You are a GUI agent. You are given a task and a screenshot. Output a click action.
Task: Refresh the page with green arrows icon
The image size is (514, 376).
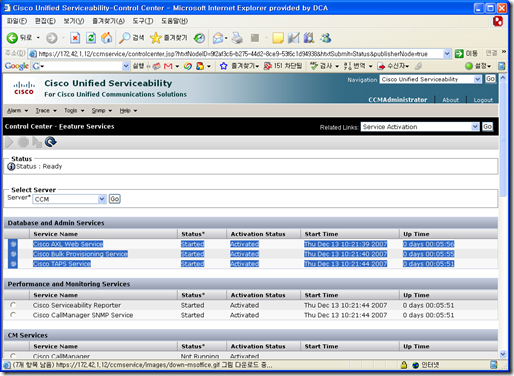pyautogui.click(x=91, y=38)
